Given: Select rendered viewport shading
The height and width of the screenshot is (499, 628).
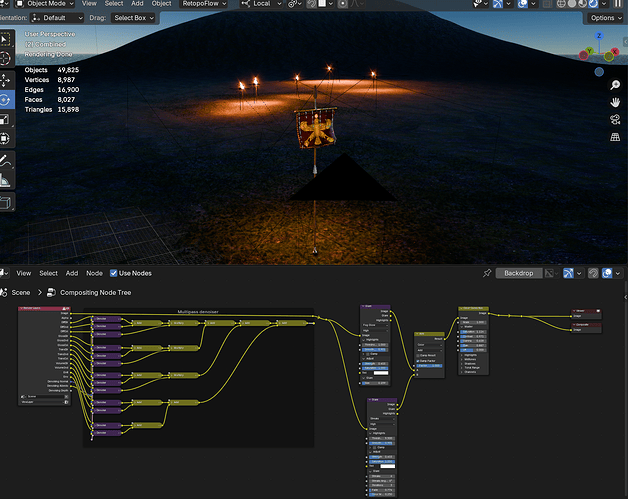Looking at the screenshot, I should pos(593,4).
